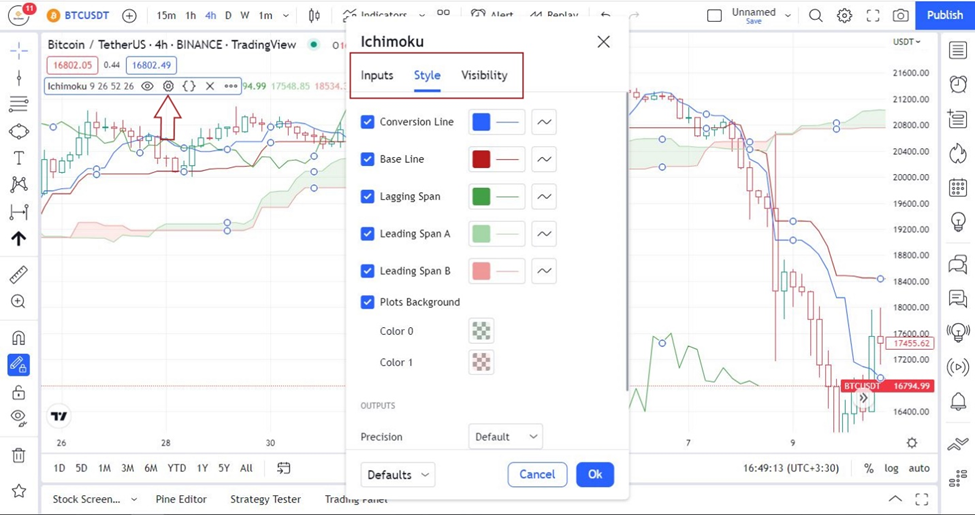Click the trash remove drawings icon

19,456
